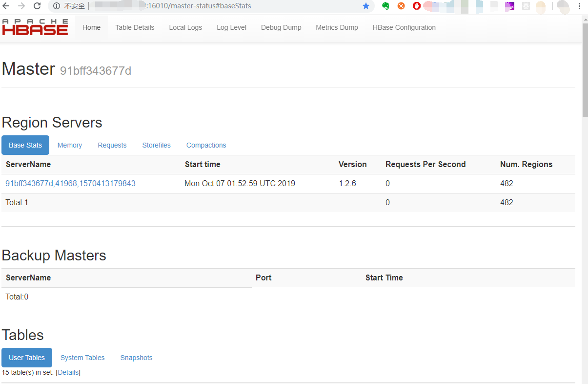Click the start time Mon Oct 07 01:52:59 UTC 2019
This screenshot has width=588, height=384.
tap(240, 184)
